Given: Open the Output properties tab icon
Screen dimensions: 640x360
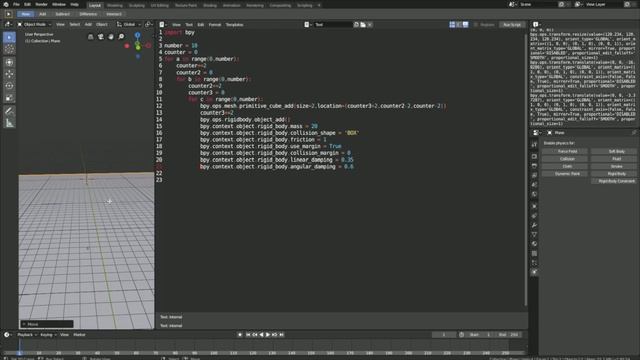Looking at the screenshot, I should (534, 166).
